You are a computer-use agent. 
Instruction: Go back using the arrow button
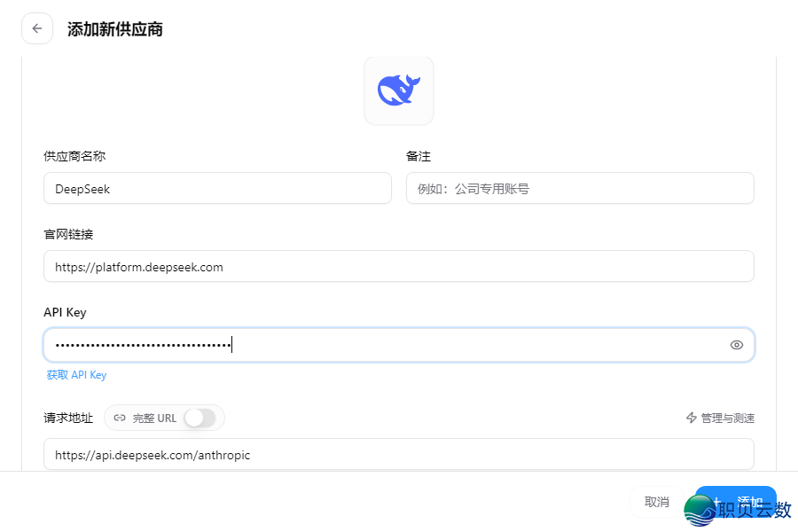click(x=37, y=28)
